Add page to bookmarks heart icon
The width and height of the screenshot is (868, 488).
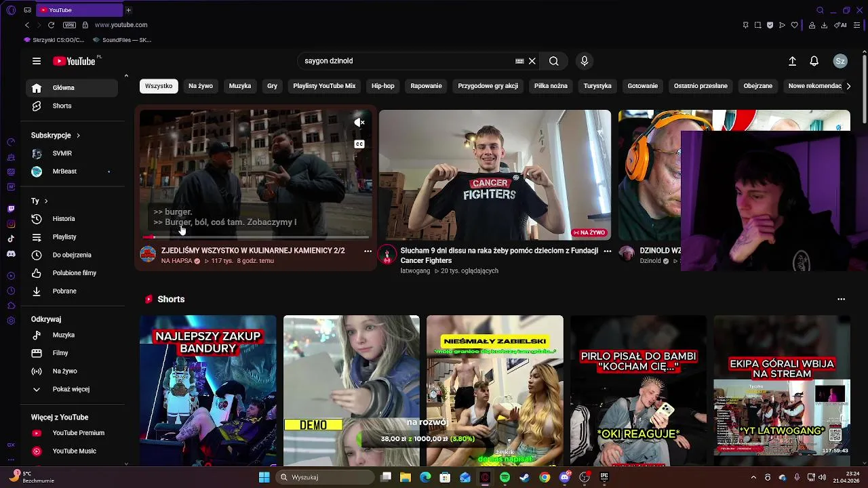tap(795, 25)
